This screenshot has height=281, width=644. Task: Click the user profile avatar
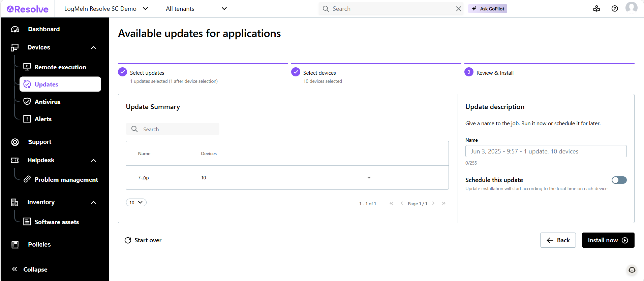pyautogui.click(x=631, y=7)
